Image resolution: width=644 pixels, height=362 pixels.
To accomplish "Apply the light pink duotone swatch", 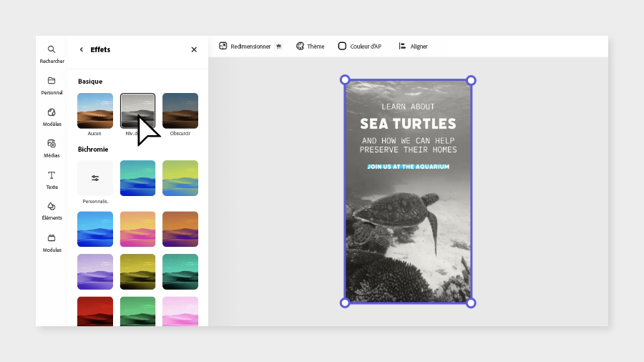I will point(180,311).
